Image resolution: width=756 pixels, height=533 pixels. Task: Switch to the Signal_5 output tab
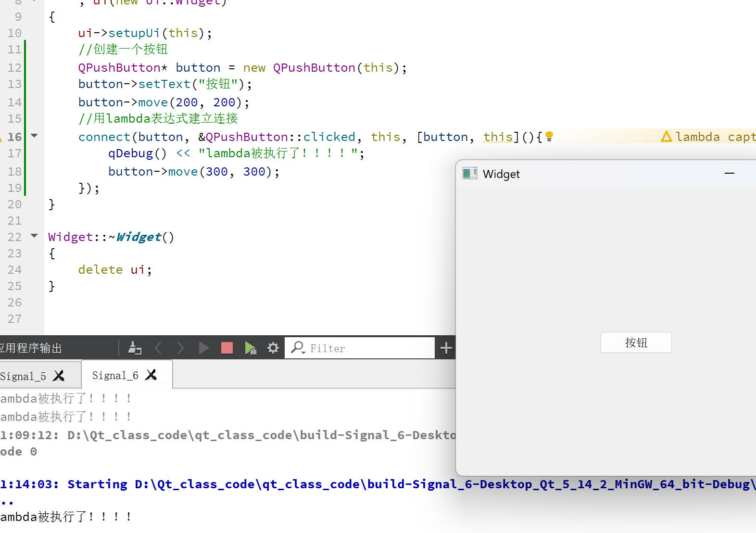point(23,376)
